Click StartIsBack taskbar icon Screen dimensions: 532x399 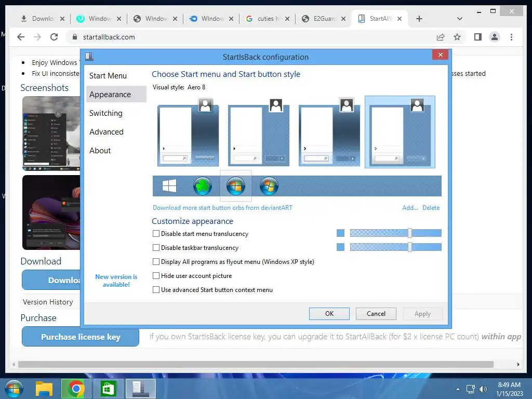point(140,389)
